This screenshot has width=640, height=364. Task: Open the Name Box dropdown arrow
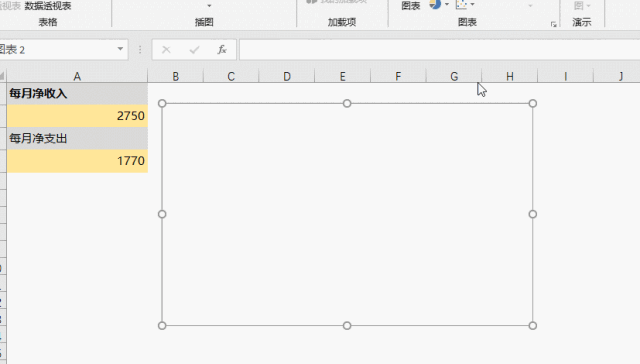[120, 49]
